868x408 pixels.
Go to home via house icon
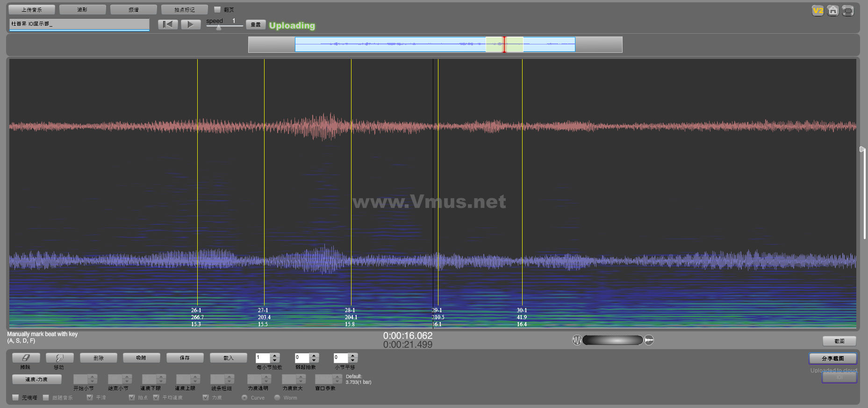point(832,11)
